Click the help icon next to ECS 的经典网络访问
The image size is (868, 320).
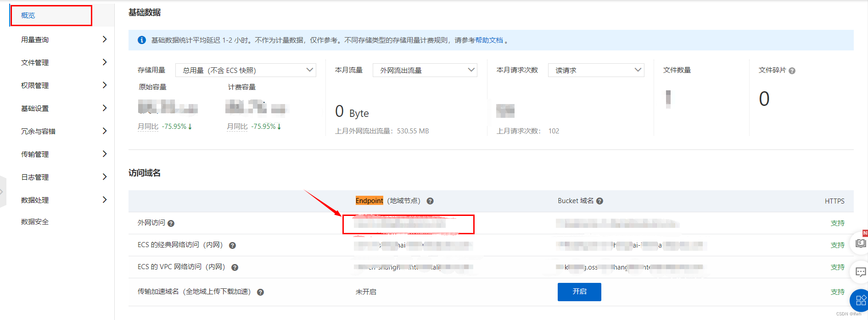pyautogui.click(x=232, y=246)
